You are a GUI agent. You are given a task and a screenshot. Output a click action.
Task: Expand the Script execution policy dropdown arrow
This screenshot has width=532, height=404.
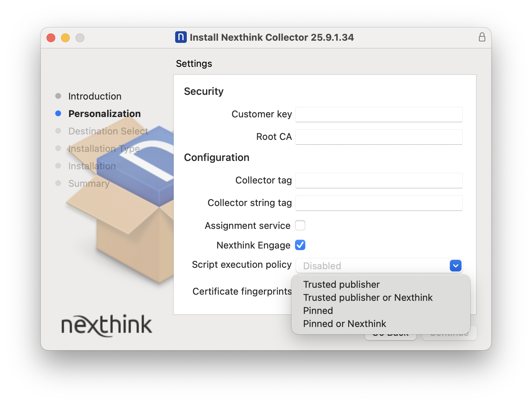click(455, 266)
